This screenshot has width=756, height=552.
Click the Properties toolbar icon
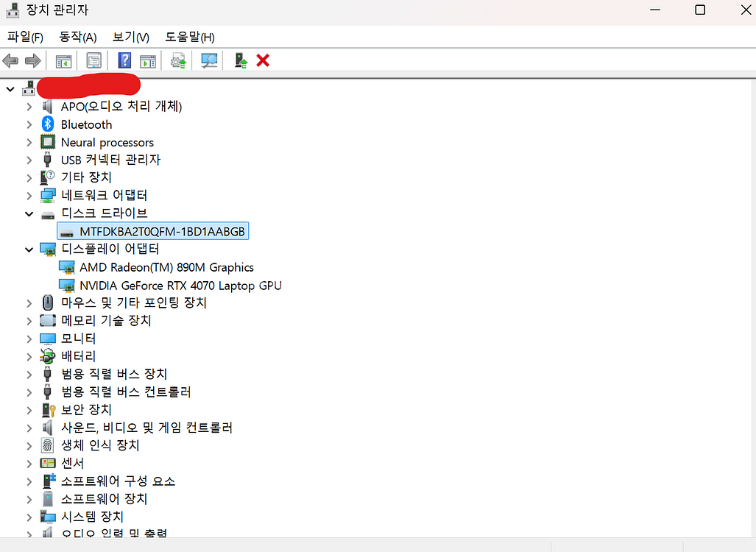(x=93, y=60)
